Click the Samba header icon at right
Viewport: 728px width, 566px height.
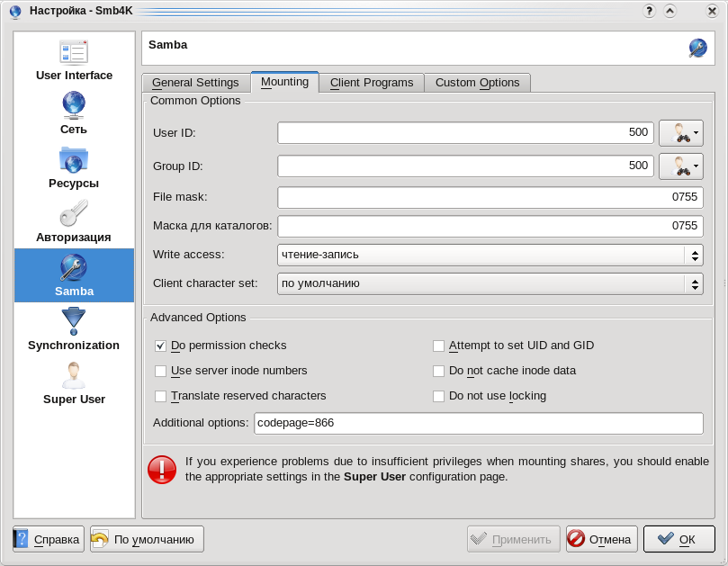pyautogui.click(x=697, y=48)
